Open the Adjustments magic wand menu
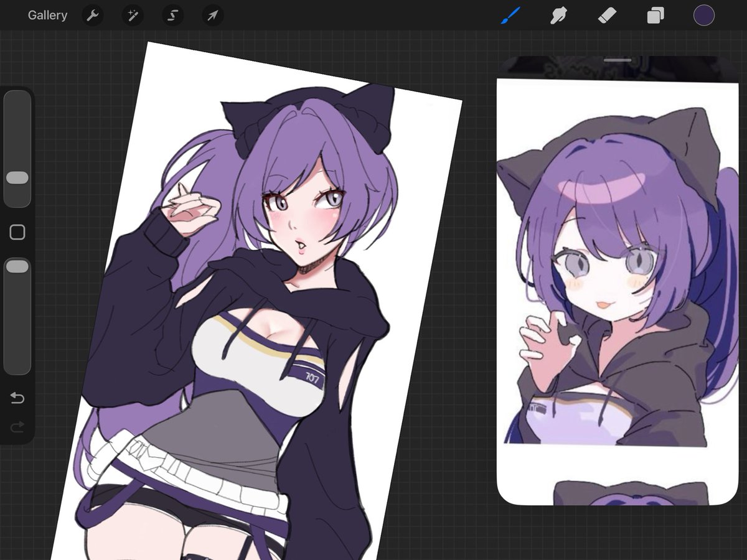The image size is (747, 560). (x=133, y=16)
